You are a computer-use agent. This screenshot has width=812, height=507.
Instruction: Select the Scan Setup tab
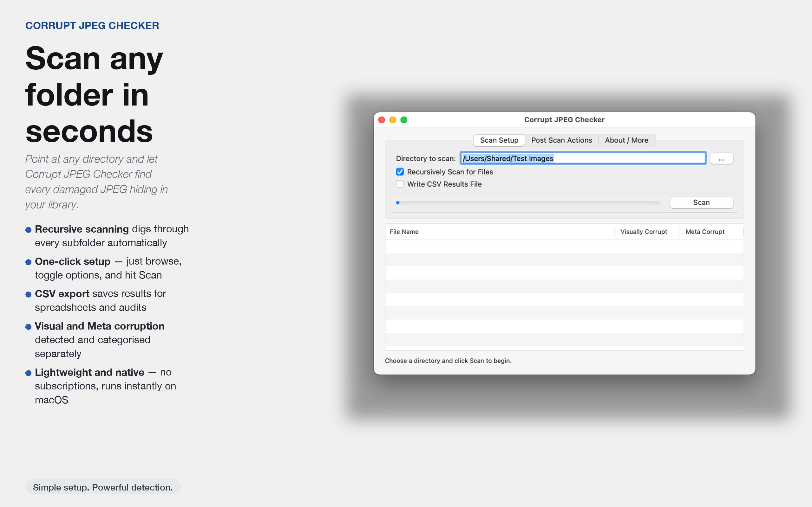pos(499,140)
